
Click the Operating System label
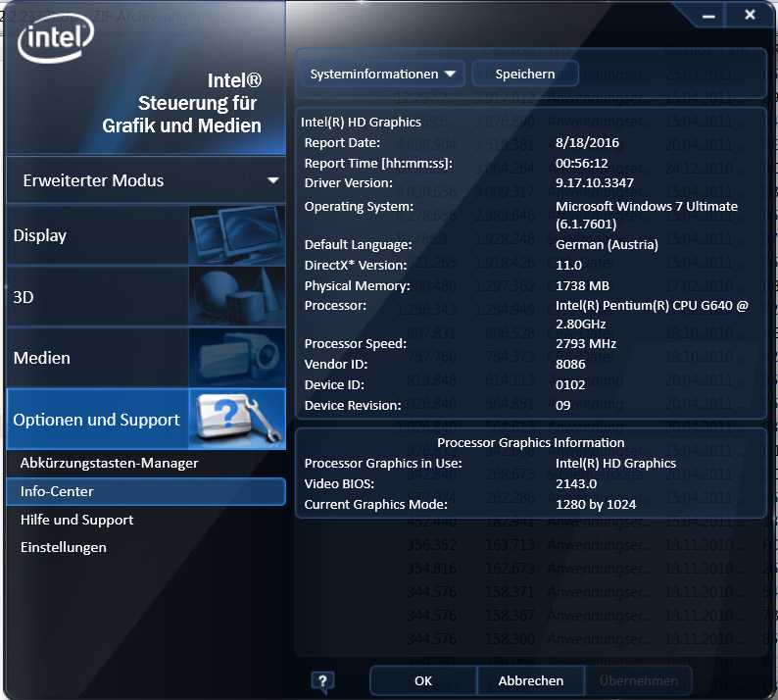359,207
